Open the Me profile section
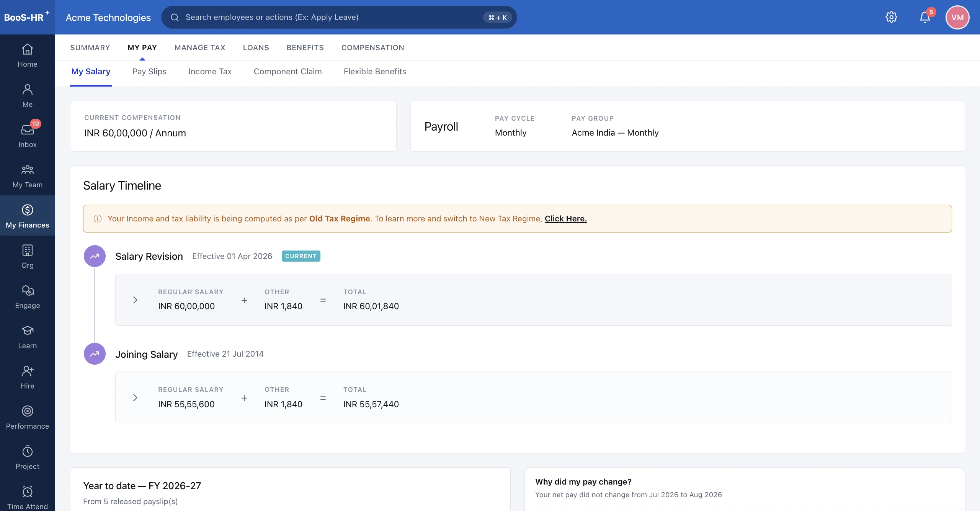This screenshot has width=980, height=511. pyautogui.click(x=27, y=96)
